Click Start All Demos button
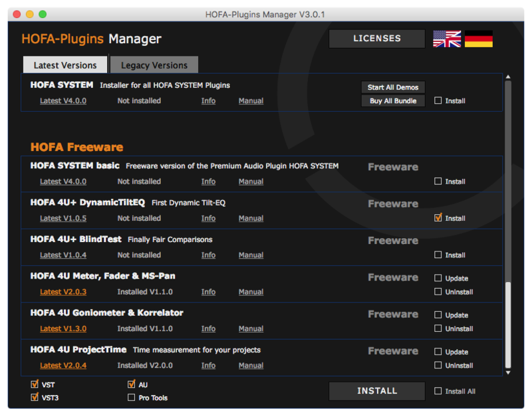The height and width of the screenshot is (417, 532). (x=393, y=87)
